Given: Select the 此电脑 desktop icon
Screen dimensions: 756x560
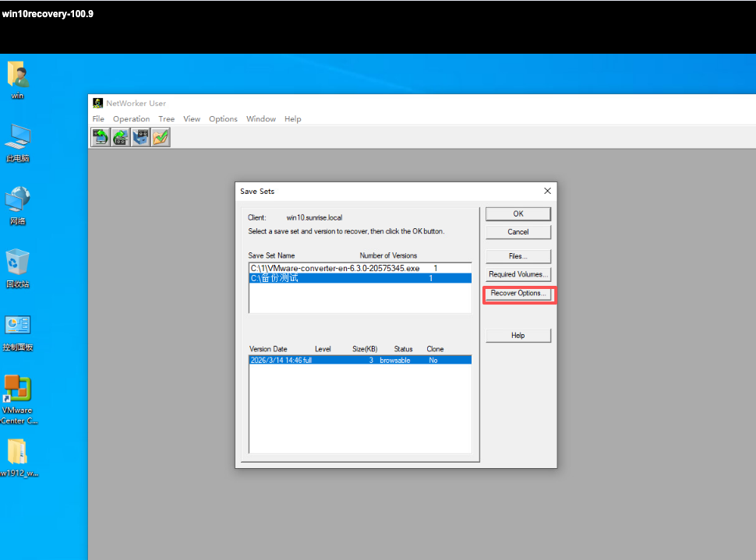Looking at the screenshot, I should [18, 143].
